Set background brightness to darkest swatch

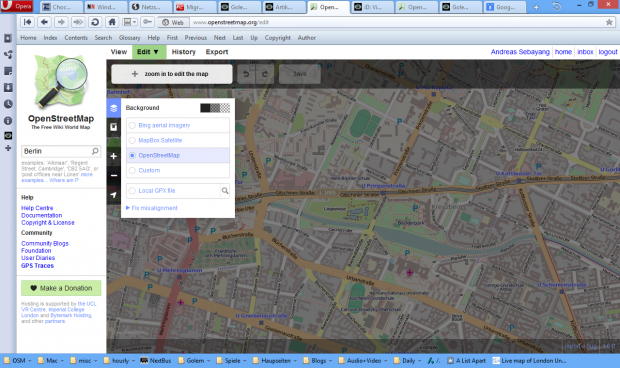(205, 108)
